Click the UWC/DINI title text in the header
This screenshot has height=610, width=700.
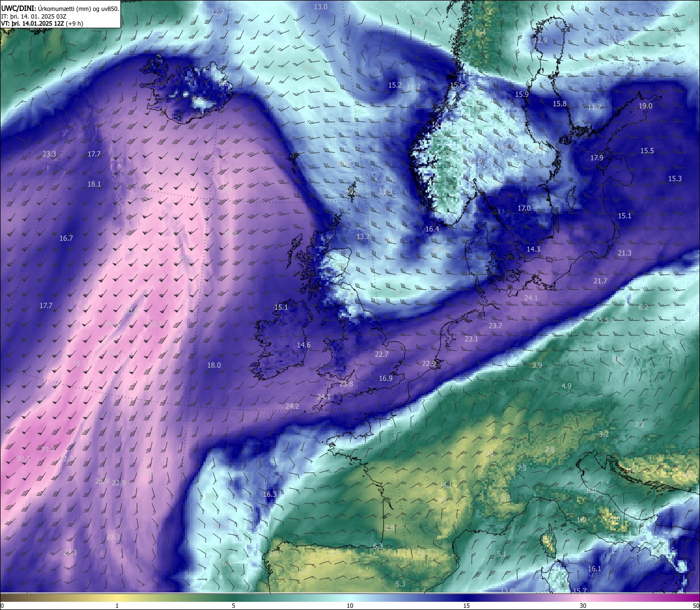coord(18,8)
